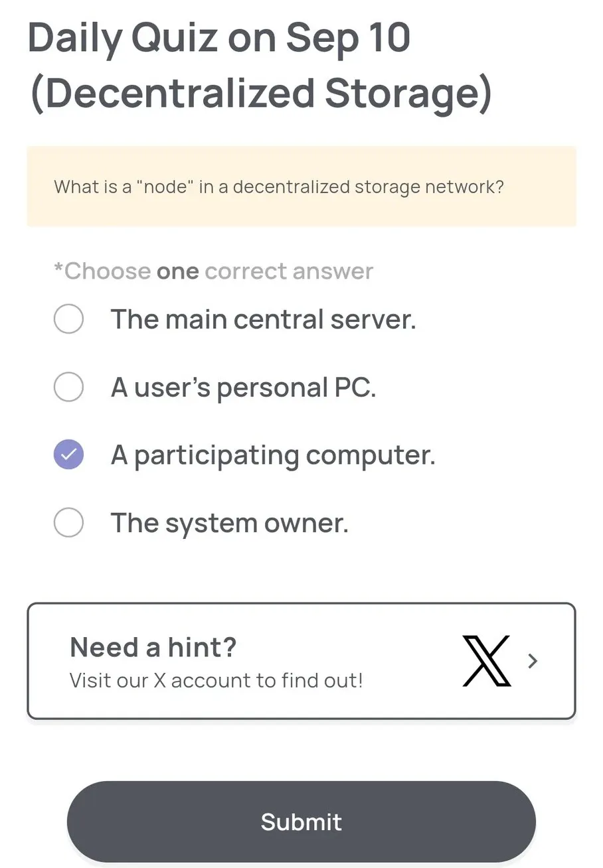The image size is (603, 868).
Task: Click the "Daily Quiz on Sep 10" title
Action: pyautogui.click(x=219, y=38)
